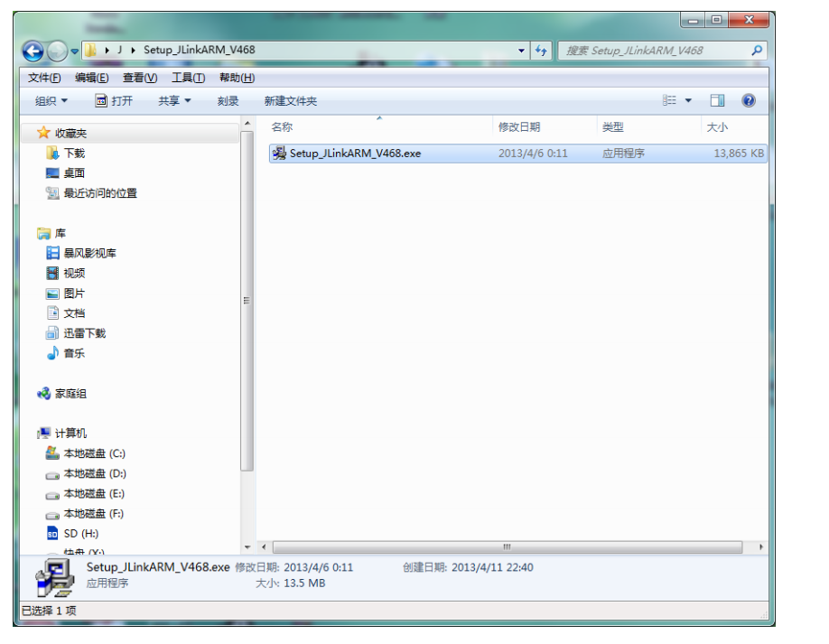Click the 2013/4/6 0:11 date cell

533,154
